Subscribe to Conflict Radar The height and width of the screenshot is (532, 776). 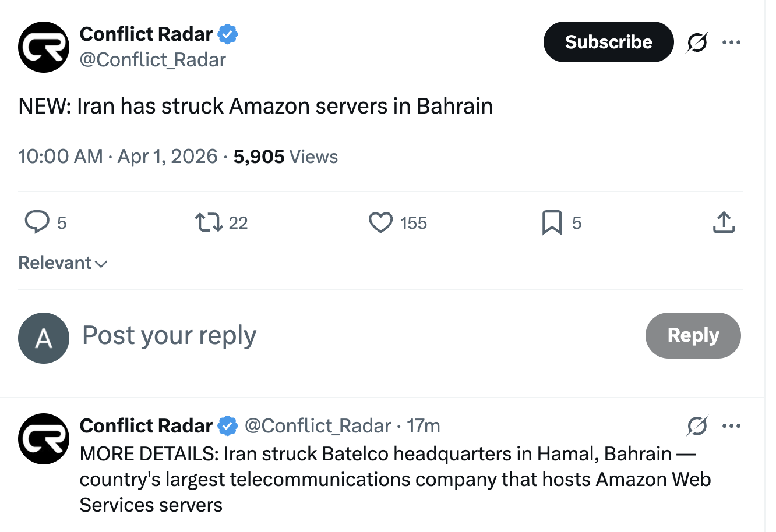point(608,42)
